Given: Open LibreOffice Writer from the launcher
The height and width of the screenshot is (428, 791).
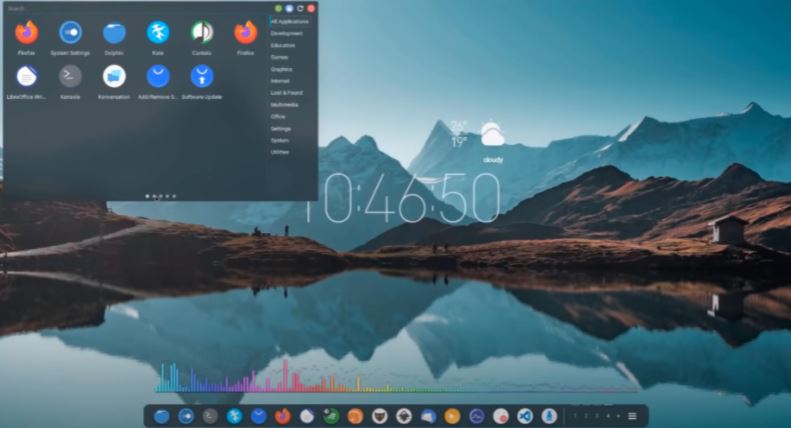Looking at the screenshot, I should pyautogui.click(x=27, y=76).
